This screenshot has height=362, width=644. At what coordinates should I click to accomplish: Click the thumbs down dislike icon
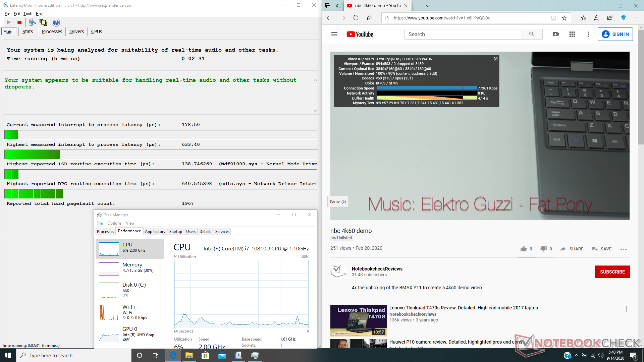coord(543,249)
